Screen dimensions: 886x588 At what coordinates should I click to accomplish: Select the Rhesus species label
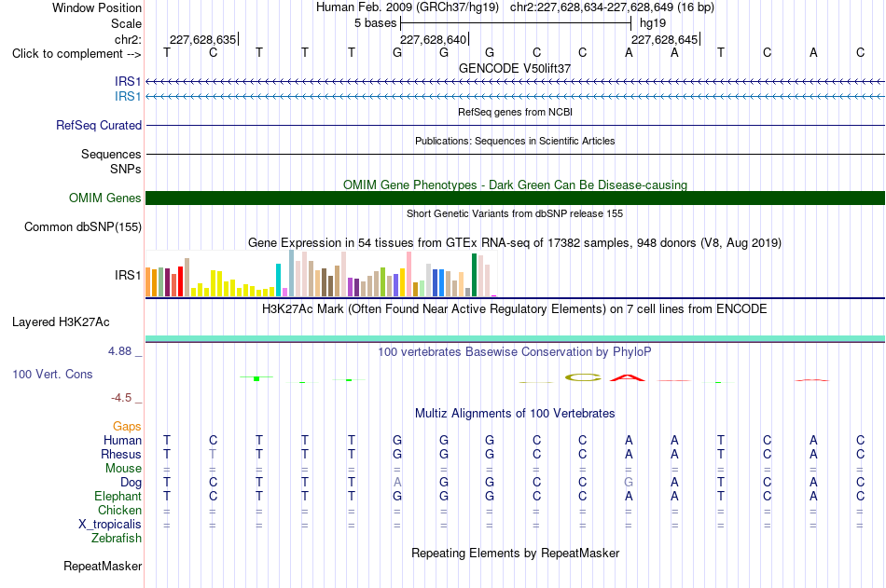tap(121, 454)
